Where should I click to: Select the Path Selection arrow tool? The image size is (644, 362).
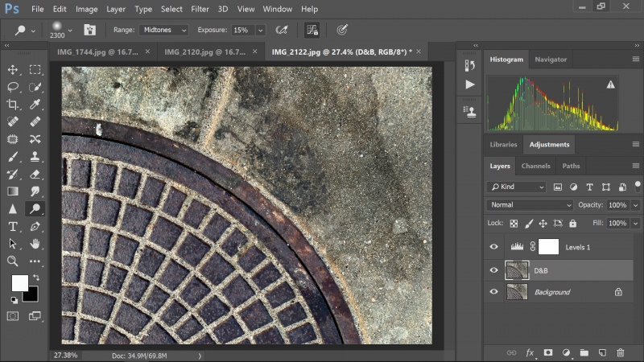13,244
